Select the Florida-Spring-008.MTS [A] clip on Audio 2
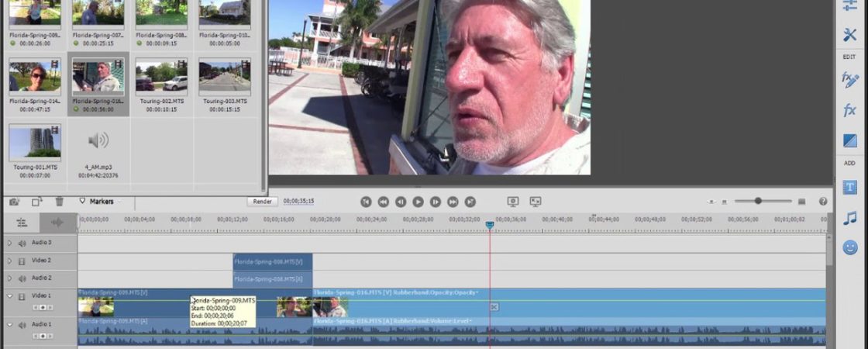 tap(273, 278)
